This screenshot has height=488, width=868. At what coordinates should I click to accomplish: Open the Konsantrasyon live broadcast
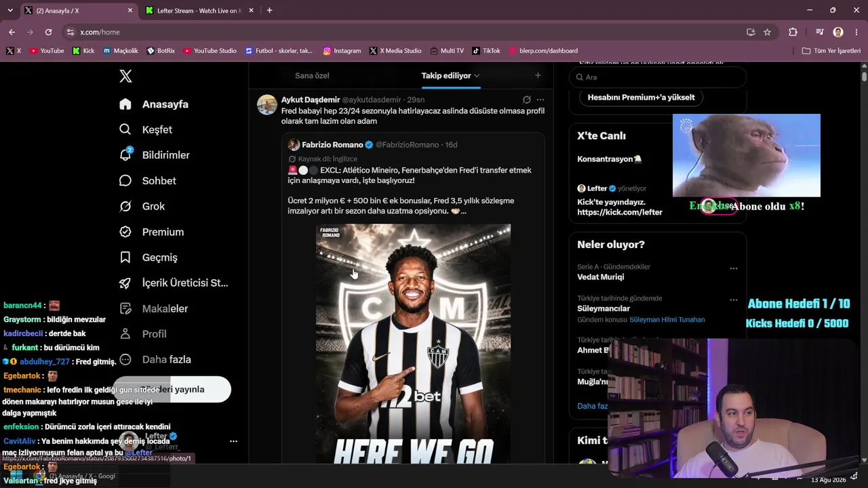pos(609,159)
